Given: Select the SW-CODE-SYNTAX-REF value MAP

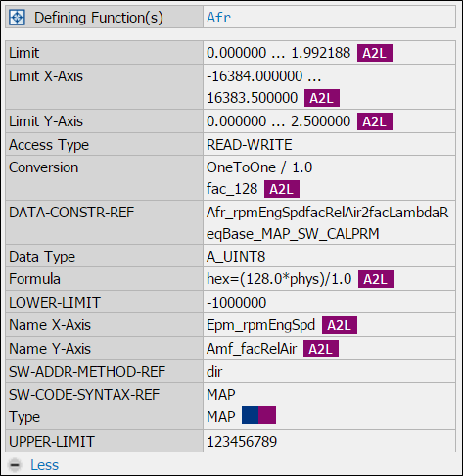Looking at the screenshot, I should coord(221,395).
